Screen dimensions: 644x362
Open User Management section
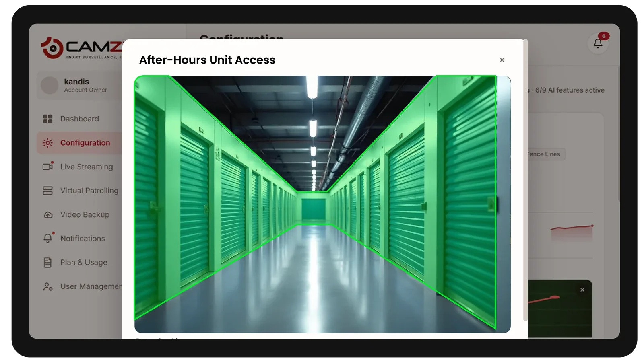pyautogui.click(x=79, y=286)
